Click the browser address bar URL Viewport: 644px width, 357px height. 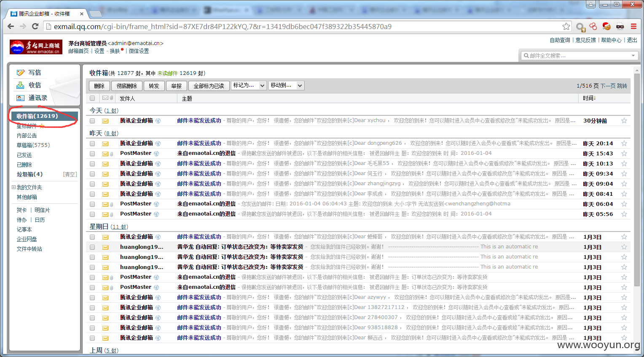(x=223, y=27)
